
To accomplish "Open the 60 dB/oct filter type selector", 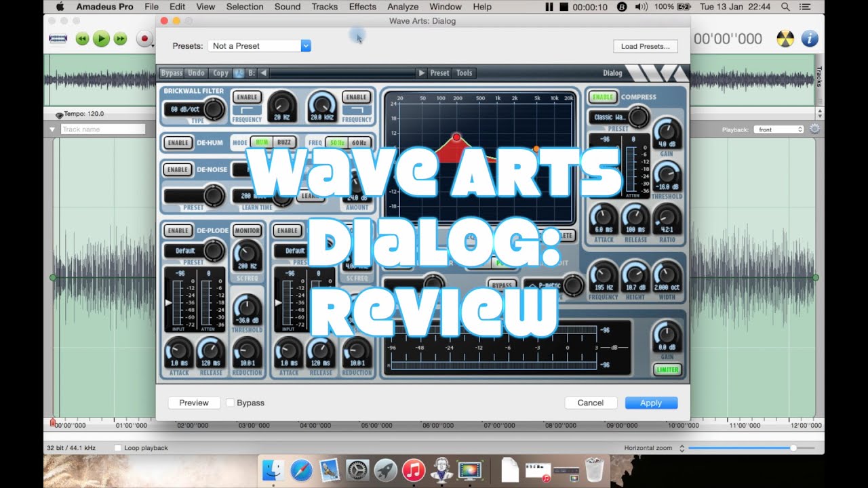I will (x=184, y=109).
